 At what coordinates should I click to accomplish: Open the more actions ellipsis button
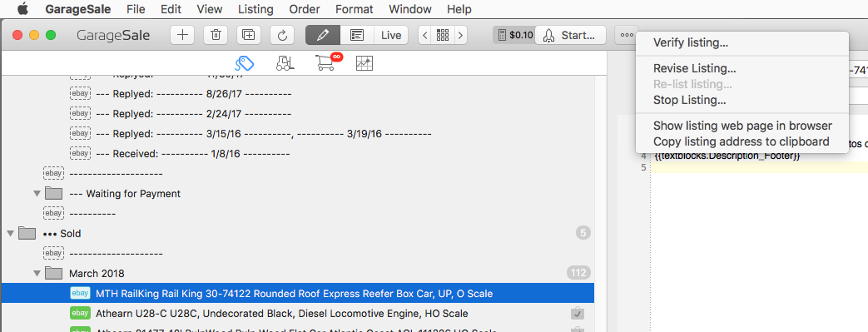627,35
